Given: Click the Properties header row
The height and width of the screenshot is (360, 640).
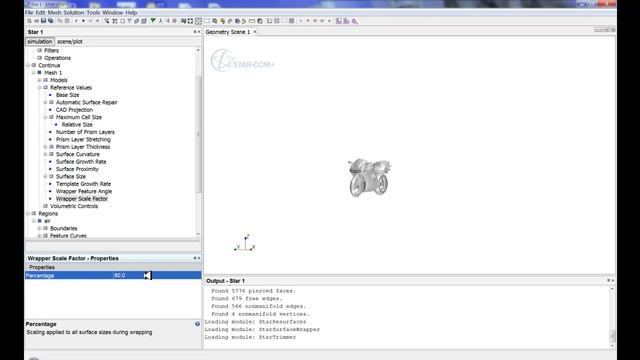Looking at the screenshot, I should pyautogui.click(x=113, y=267).
